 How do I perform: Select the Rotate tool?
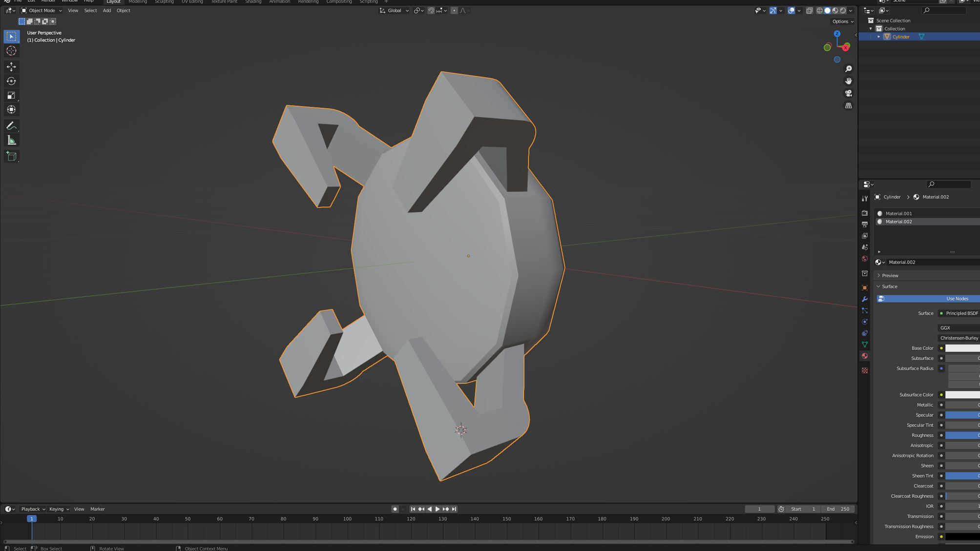coord(11,81)
